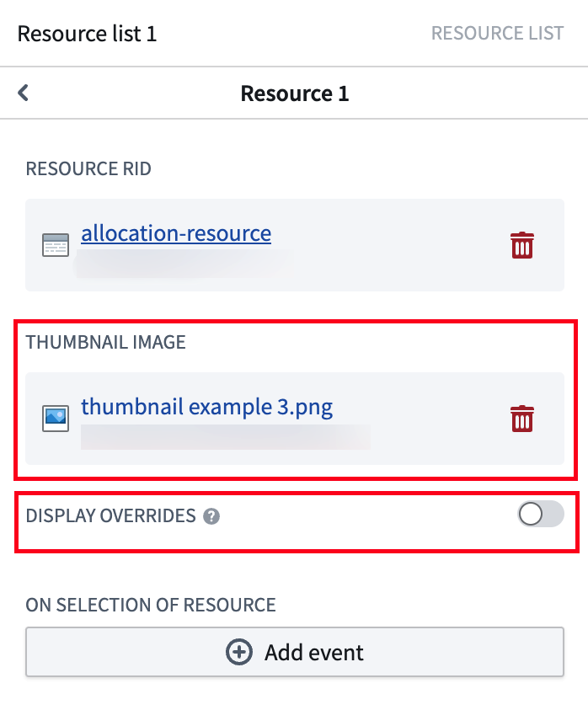Click the Add event button

pyautogui.click(x=295, y=652)
